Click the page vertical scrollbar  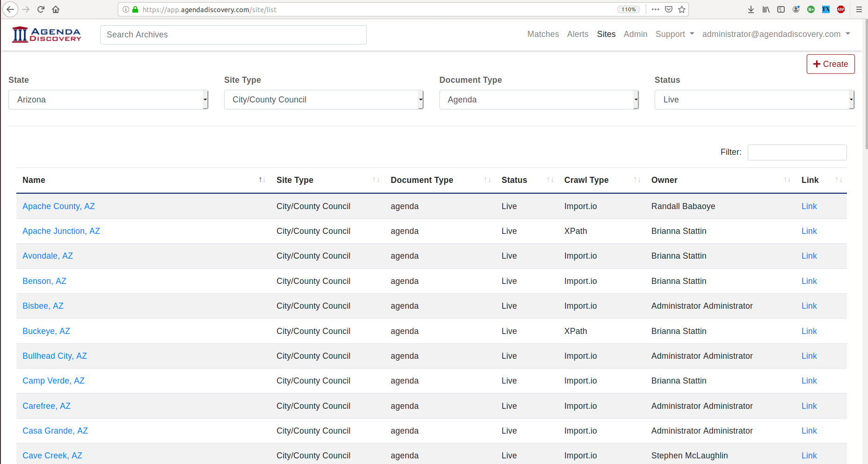[866, 84]
